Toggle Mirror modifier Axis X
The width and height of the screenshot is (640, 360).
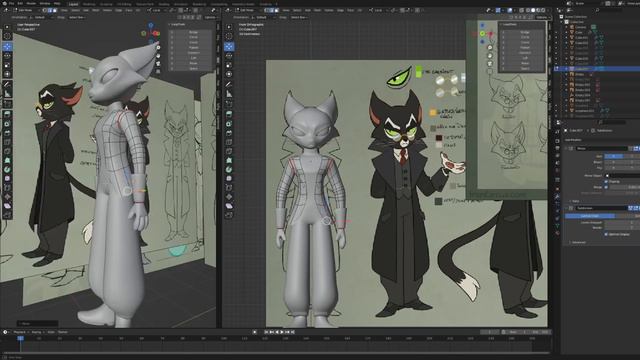tap(613, 156)
